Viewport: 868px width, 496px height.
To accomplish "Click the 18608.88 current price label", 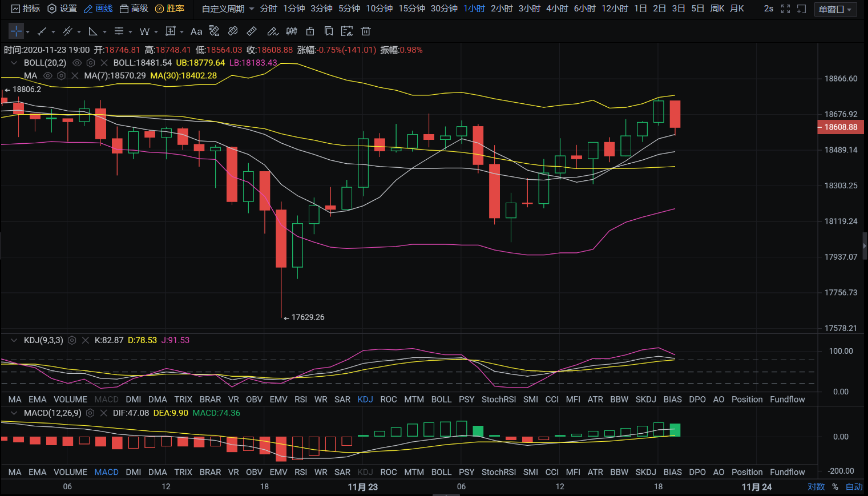I will coord(840,127).
